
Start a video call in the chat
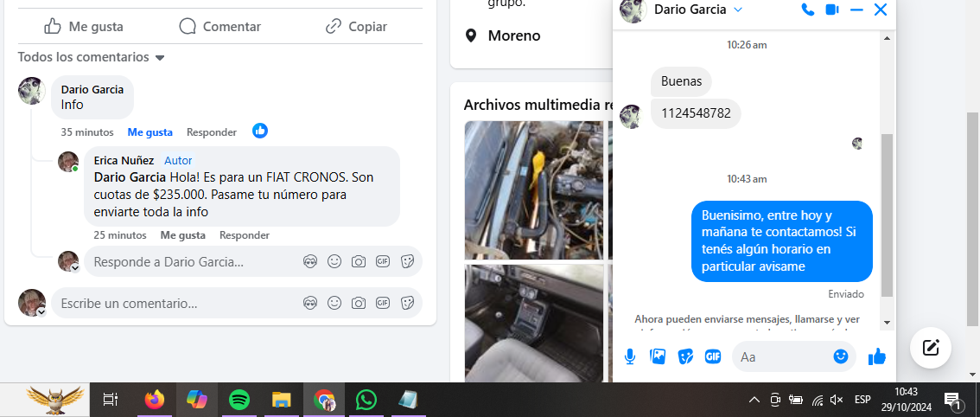832,10
